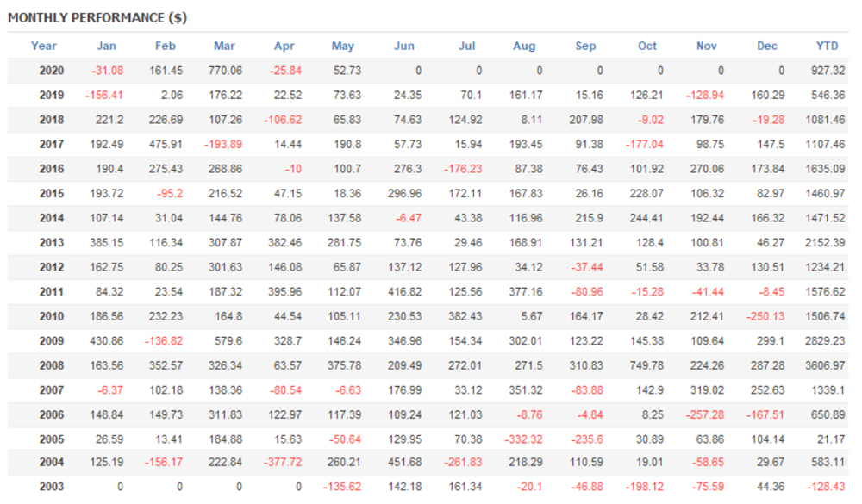Select the 2020 year row label
The width and height of the screenshot is (862, 504).
click(51, 71)
